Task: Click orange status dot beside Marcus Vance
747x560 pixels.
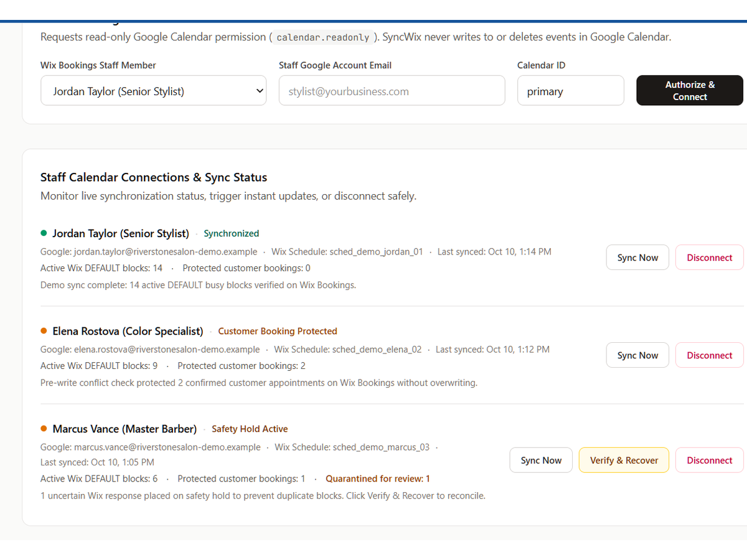Action: [x=44, y=429]
